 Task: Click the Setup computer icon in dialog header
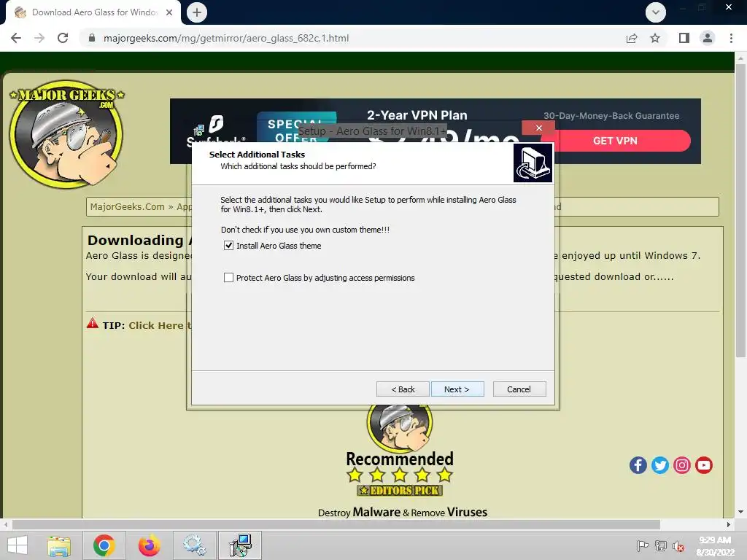533,163
